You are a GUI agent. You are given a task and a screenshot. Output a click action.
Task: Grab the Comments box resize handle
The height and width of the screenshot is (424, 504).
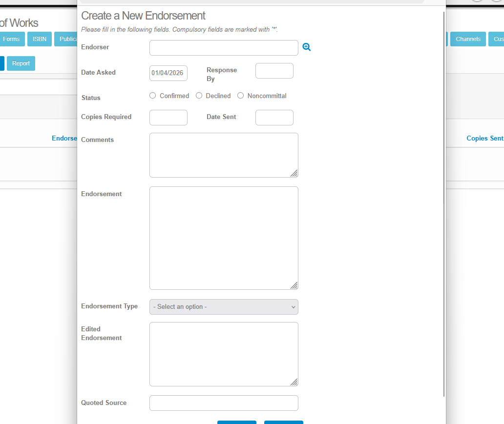pos(294,173)
